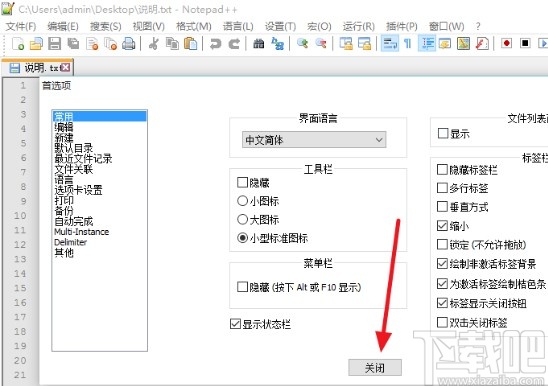Open the 编辑(E) menu in menu bar

(x=63, y=26)
